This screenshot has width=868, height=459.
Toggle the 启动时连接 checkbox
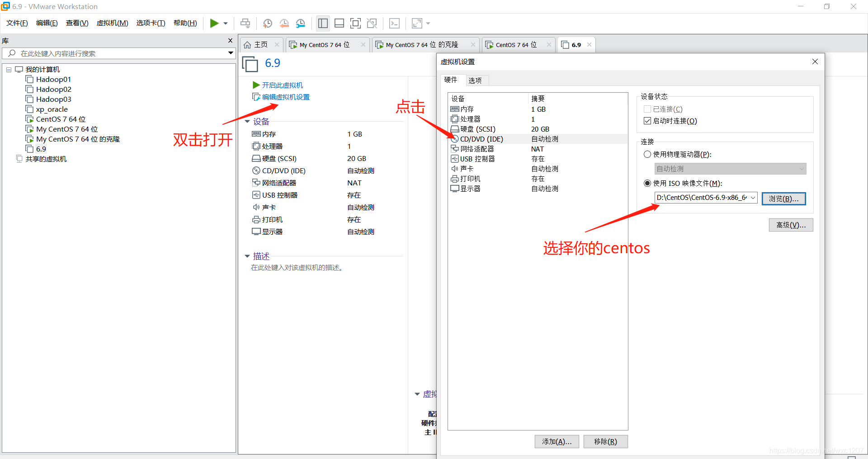click(x=647, y=121)
